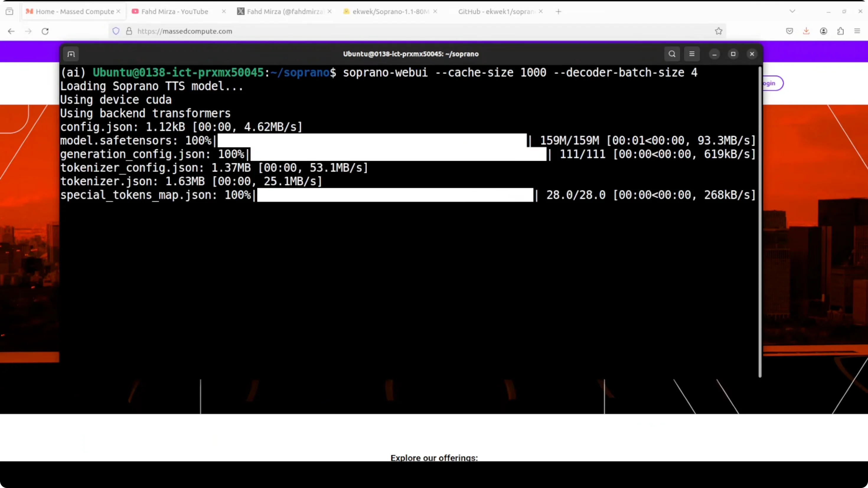Reload the current browser page

coord(45,31)
